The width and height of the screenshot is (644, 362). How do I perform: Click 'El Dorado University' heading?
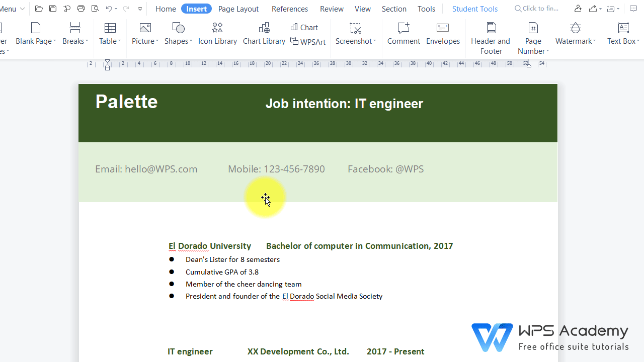[x=210, y=246]
